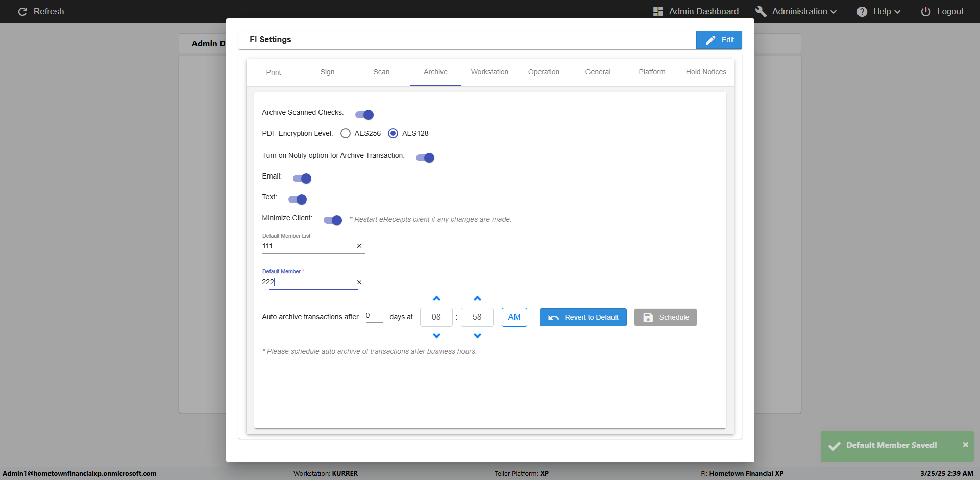980x480 pixels.
Task: Increase the minutes with up arrow
Action: (x=477, y=298)
